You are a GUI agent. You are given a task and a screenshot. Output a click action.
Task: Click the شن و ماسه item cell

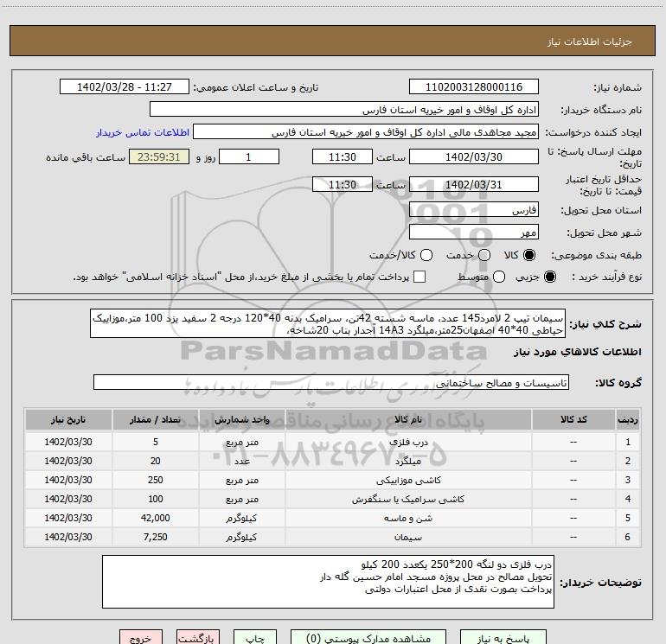pyautogui.click(x=408, y=519)
